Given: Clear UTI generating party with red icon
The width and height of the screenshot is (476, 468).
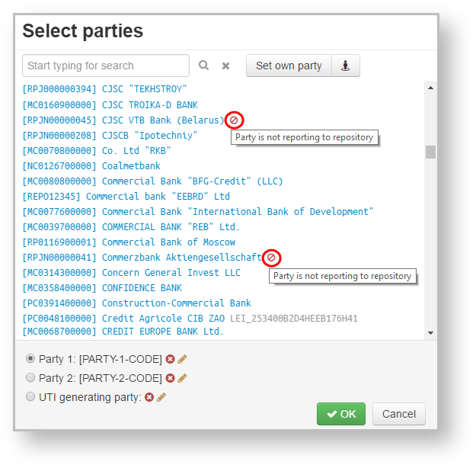Looking at the screenshot, I should [x=149, y=397].
